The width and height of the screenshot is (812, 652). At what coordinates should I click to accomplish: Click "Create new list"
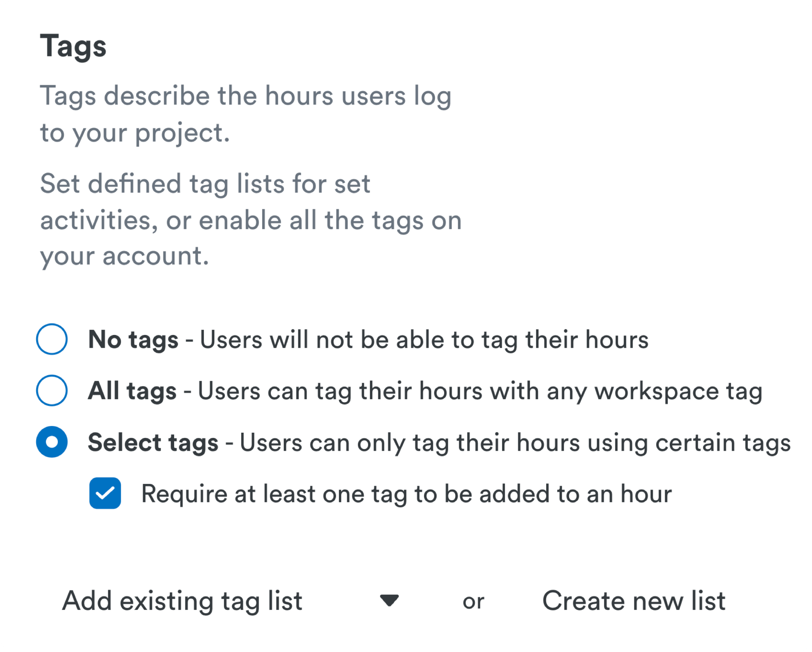point(634,601)
